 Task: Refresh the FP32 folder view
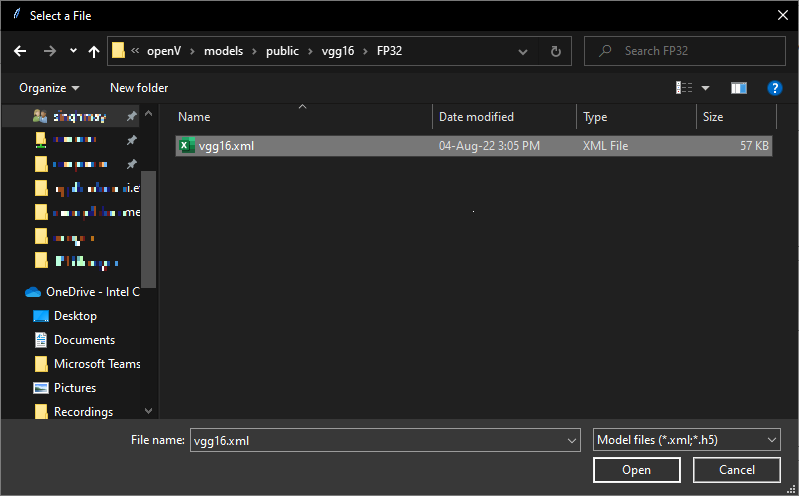click(556, 51)
